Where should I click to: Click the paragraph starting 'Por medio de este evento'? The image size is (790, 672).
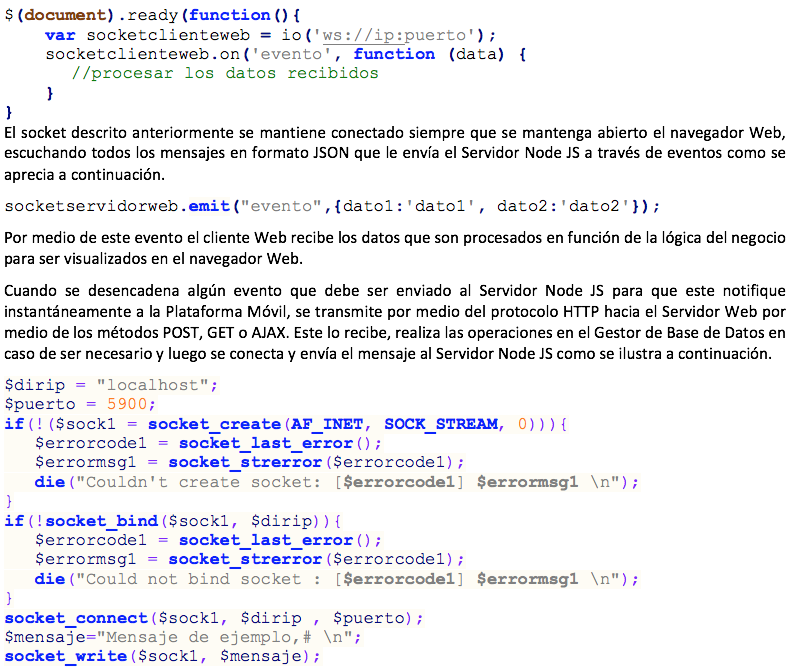pos(394,248)
